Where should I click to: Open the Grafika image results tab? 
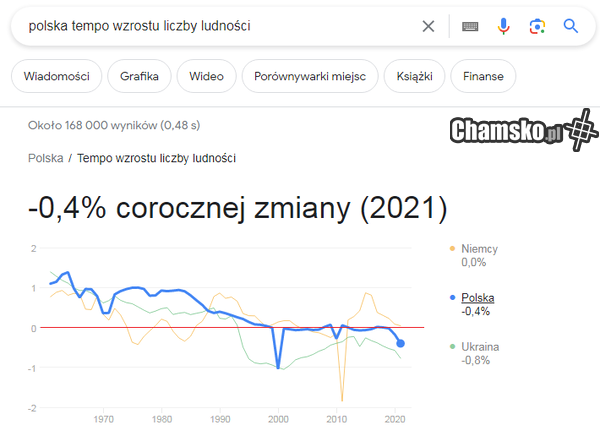pos(139,75)
